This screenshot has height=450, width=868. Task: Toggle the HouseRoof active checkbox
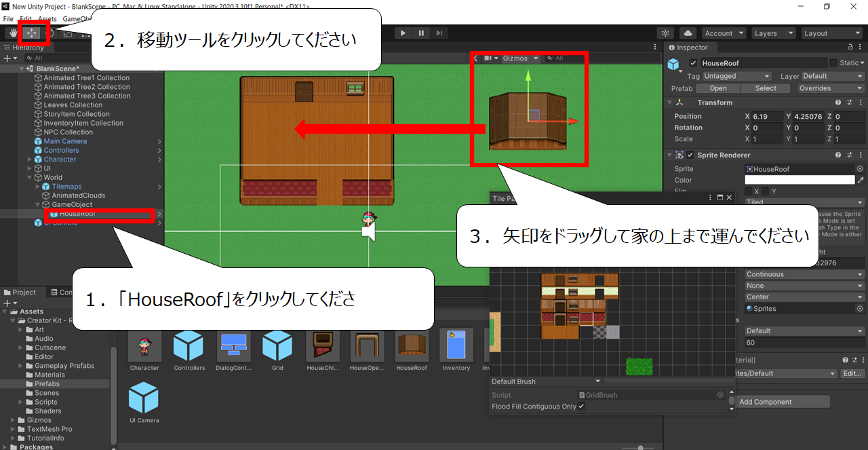pyautogui.click(x=692, y=63)
